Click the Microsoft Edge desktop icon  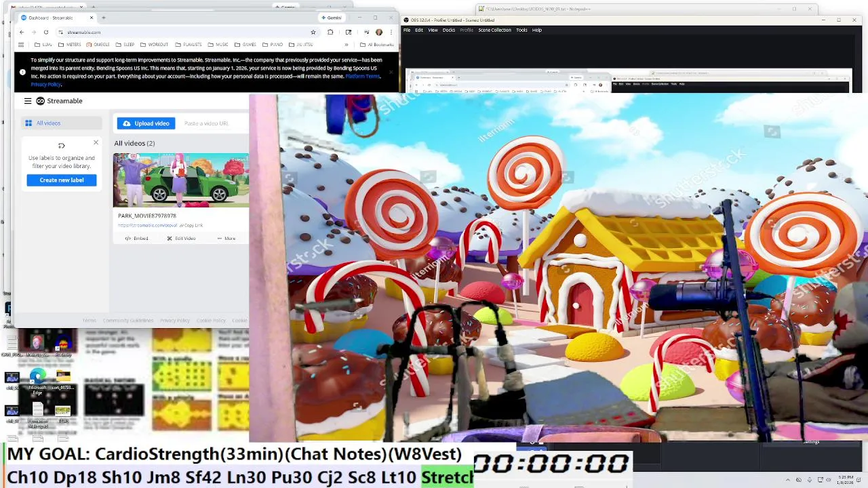pos(38,382)
